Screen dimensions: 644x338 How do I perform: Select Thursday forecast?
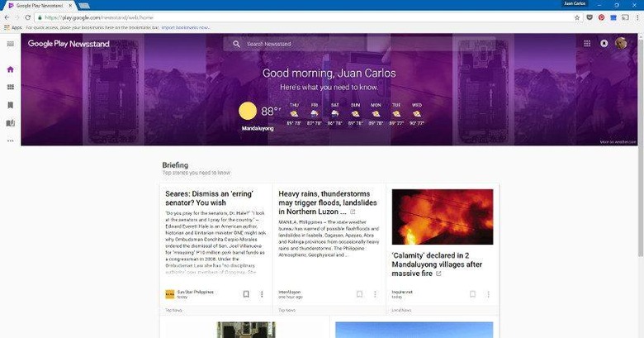coord(294,114)
